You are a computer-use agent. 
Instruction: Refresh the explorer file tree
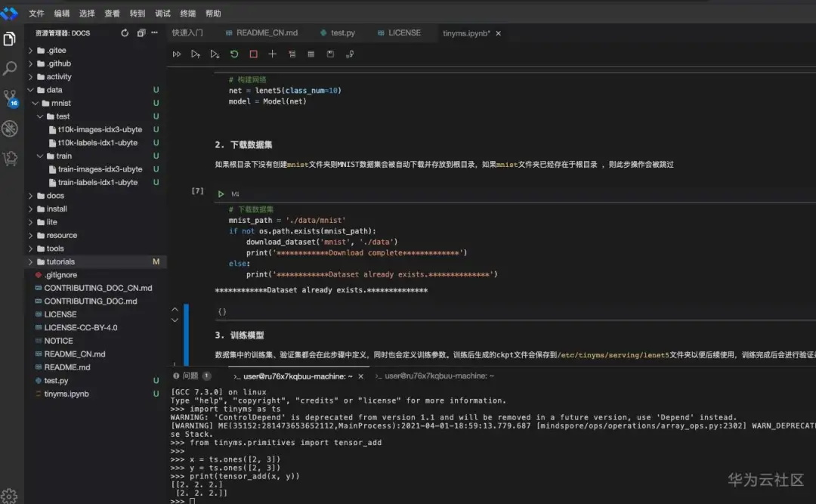click(125, 33)
